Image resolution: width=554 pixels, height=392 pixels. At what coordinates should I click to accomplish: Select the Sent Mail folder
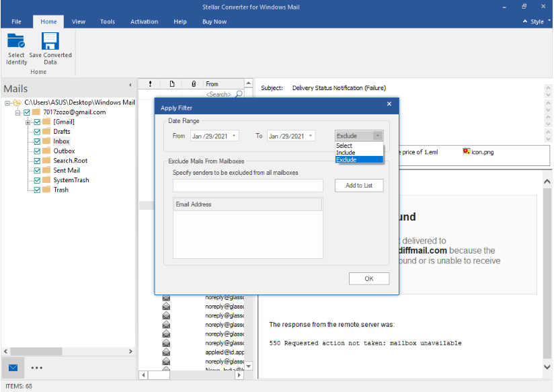click(67, 170)
